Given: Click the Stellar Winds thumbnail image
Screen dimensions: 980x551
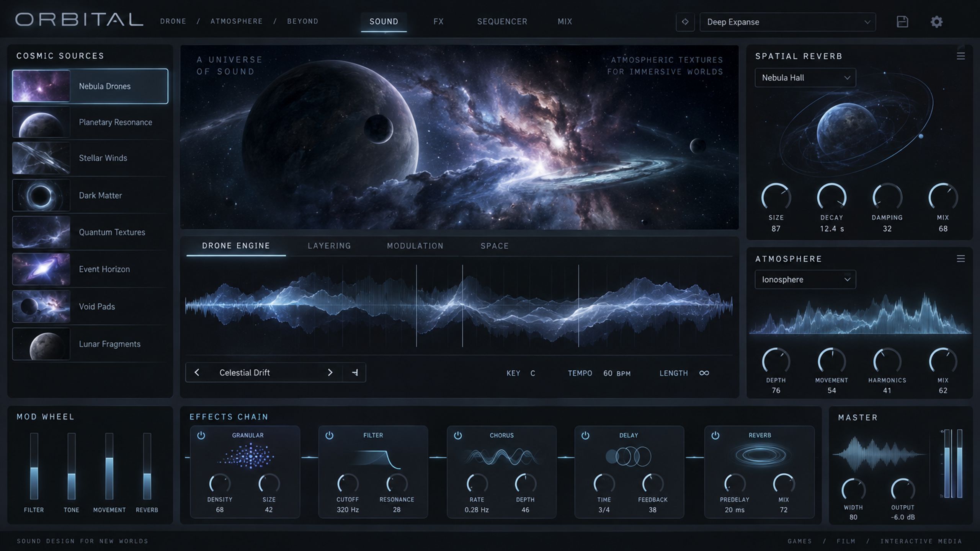Looking at the screenshot, I should tap(41, 158).
